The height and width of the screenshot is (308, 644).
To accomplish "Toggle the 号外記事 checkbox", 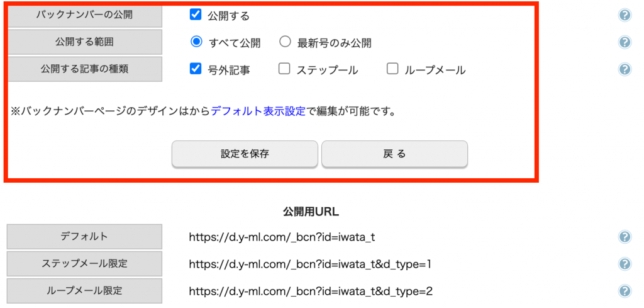I will pyautogui.click(x=195, y=69).
